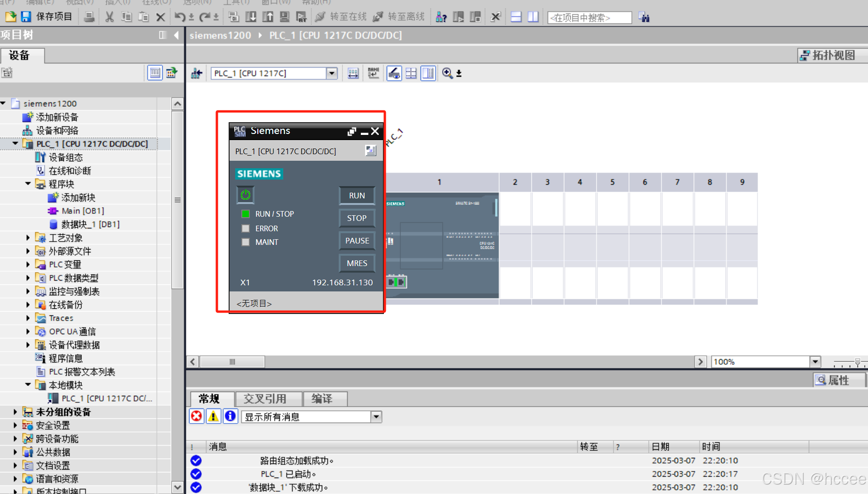This screenshot has height=494, width=868.
Task: Collapse the 程序块 folder
Action: 28,184
